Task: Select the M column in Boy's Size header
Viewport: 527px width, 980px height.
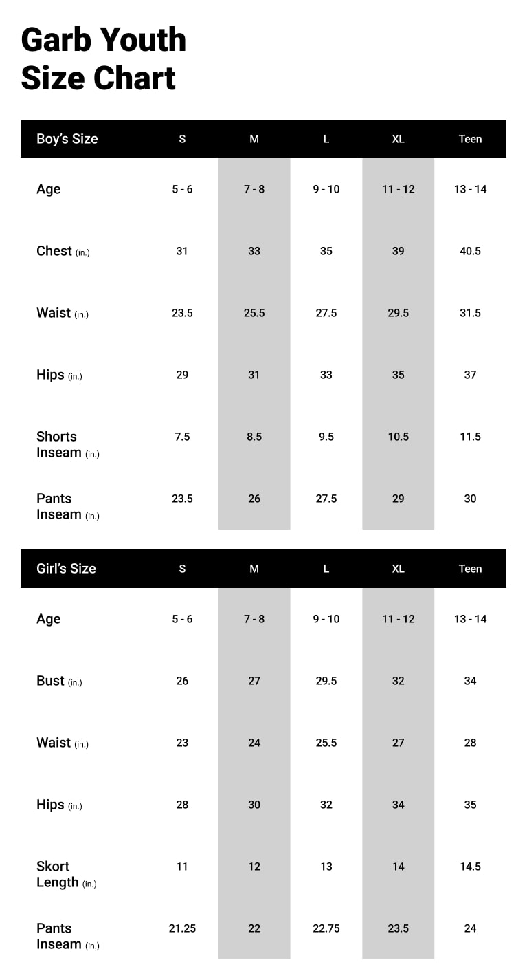Action: [x=254, y=139]
